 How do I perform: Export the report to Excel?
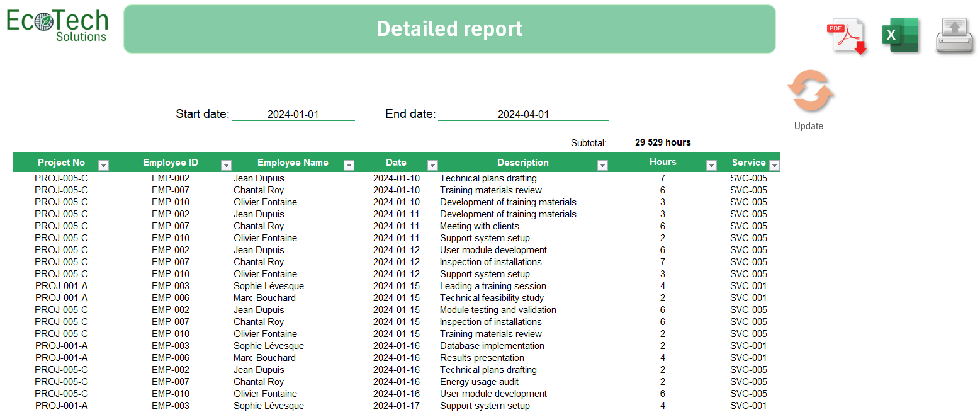[x=900, y=35]
